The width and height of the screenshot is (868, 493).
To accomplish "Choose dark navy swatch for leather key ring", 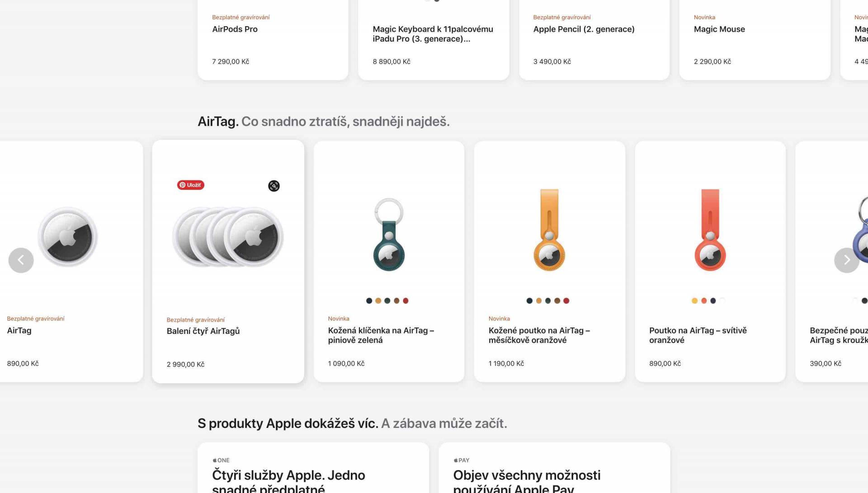I will 369,301.
